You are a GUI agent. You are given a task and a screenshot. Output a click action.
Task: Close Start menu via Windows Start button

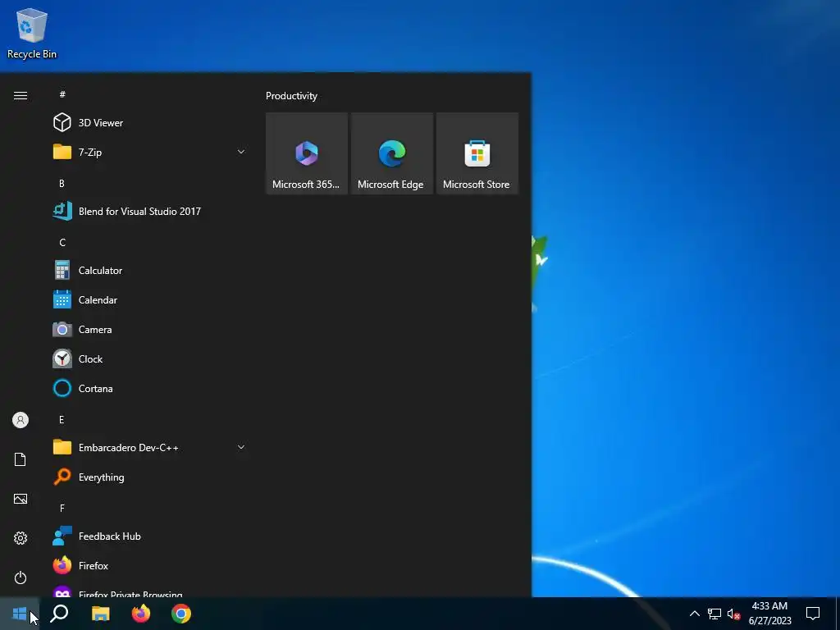(20, 614)
